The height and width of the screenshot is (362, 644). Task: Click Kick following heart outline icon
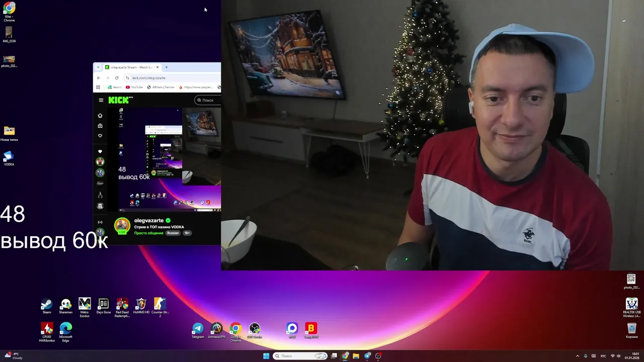100,136
